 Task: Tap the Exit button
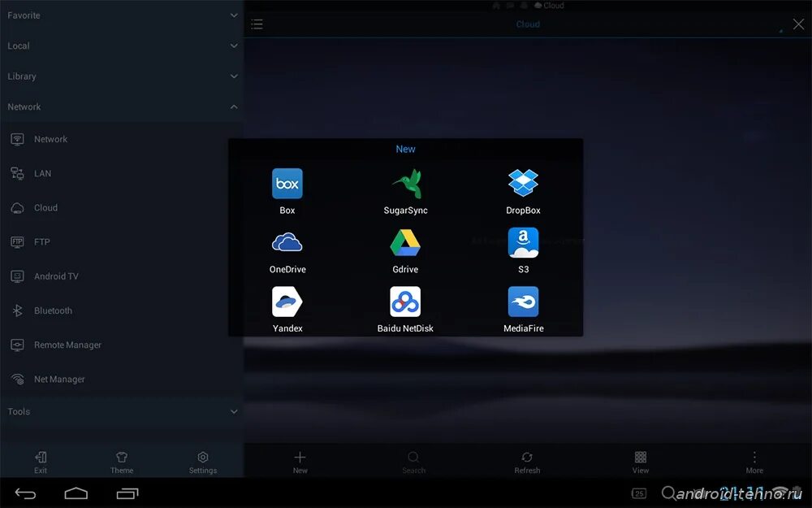41,462
